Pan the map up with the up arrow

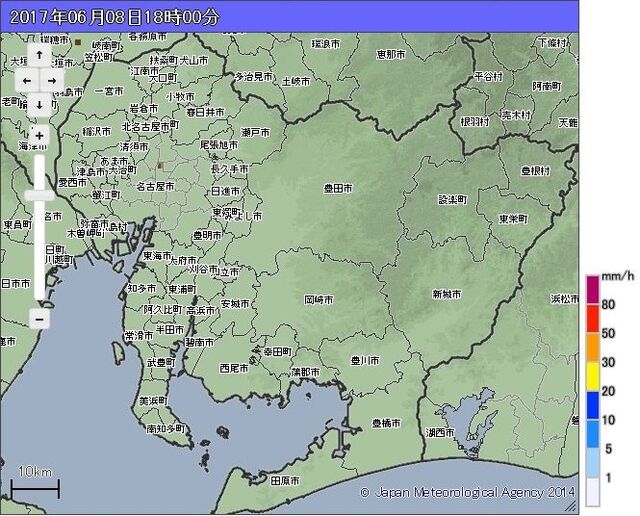tap(39, 55)
